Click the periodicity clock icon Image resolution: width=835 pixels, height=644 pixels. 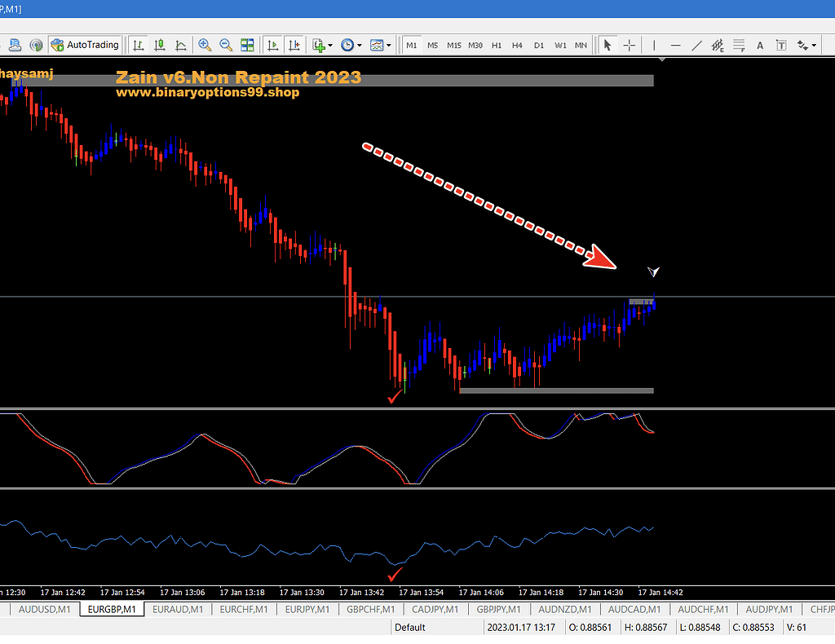[347, 45]
